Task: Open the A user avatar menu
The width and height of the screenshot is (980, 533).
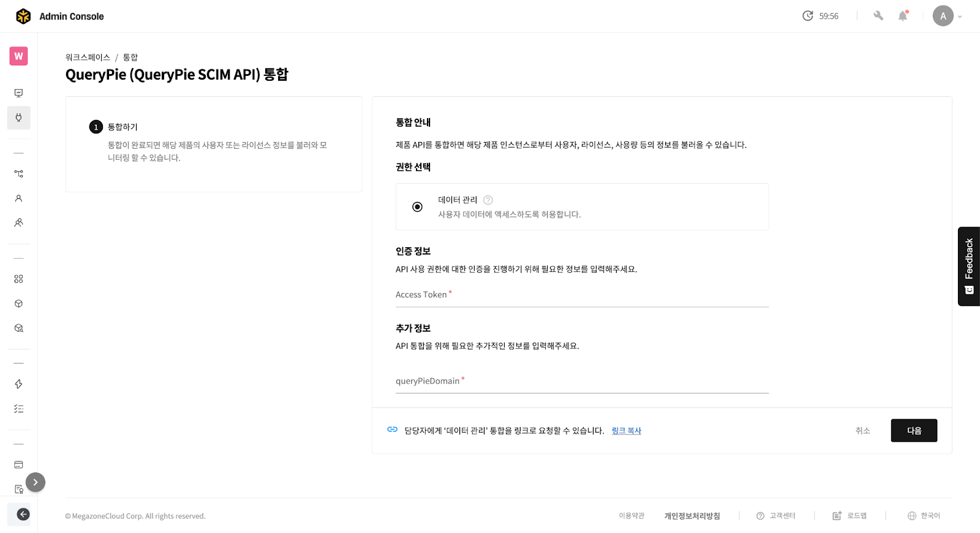Action: click(943, 16)
